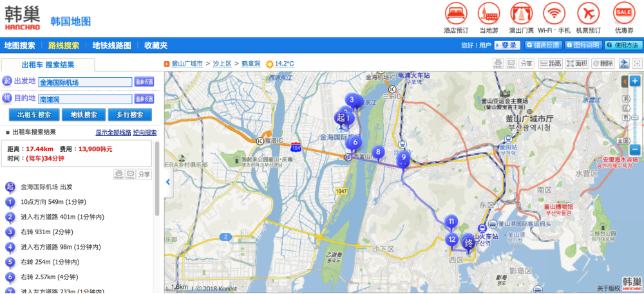The image size is (644, 294).
Task: Collapse the left panel with arrow
Action: click(167, 182)
